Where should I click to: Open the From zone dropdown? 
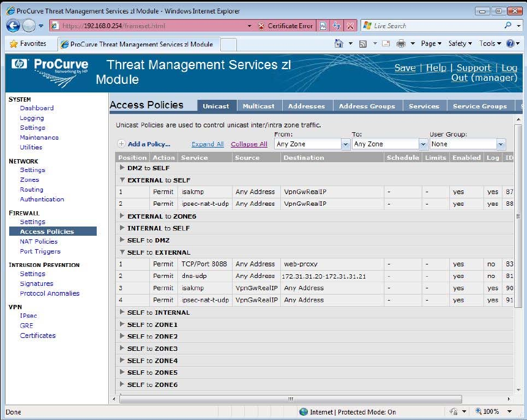(x=345, y=144)
